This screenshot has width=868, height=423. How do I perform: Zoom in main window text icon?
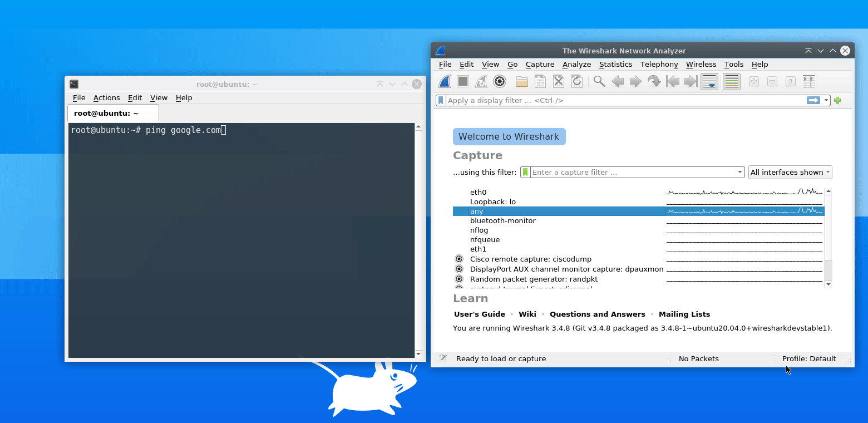(754, 82)
